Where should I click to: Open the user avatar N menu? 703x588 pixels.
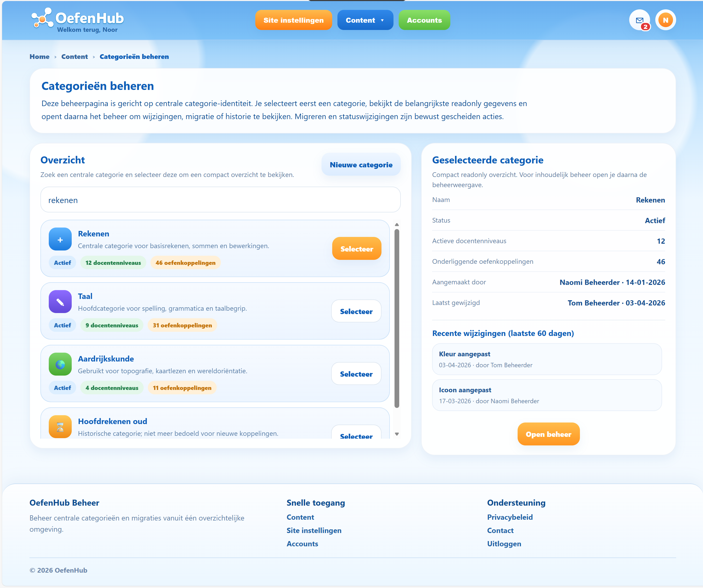[x=665, y=20]
